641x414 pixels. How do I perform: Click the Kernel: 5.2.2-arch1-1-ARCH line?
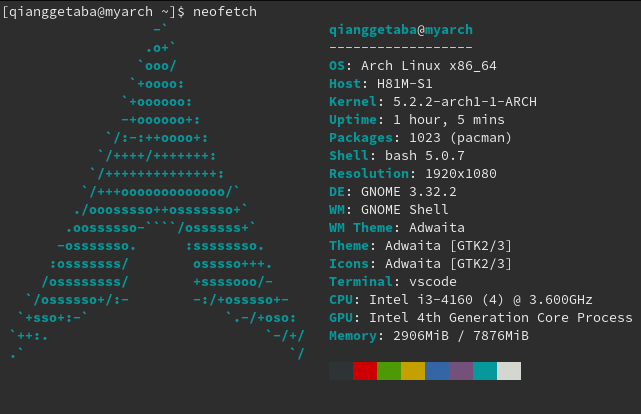[x=433, y=102]
